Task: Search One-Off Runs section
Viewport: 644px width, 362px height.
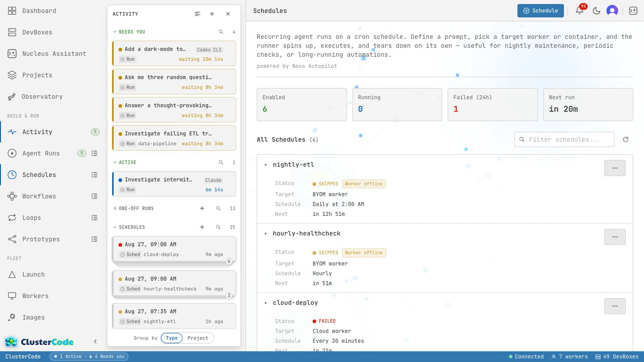Action: click(218, 208)
